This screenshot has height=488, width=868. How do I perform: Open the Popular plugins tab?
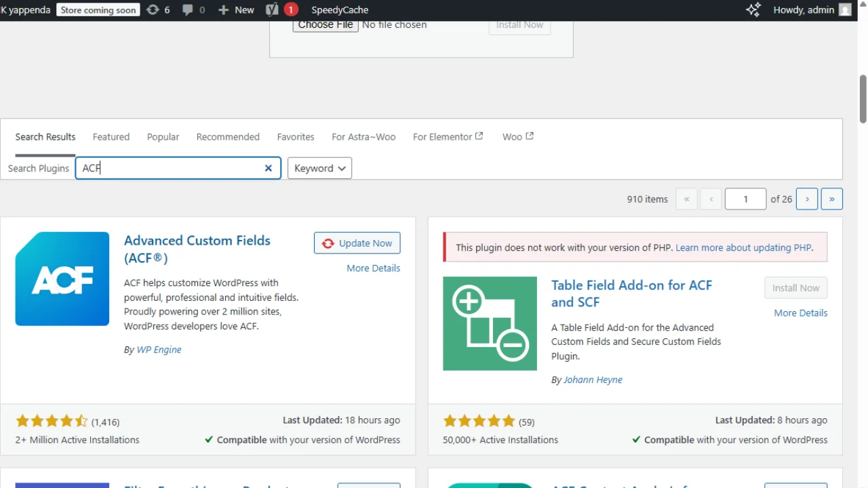tap(163, 137)
